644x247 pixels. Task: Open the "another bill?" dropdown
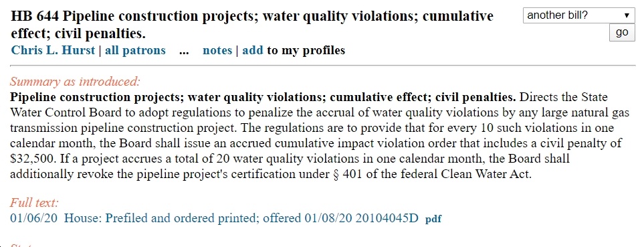[x=578, y=15]
